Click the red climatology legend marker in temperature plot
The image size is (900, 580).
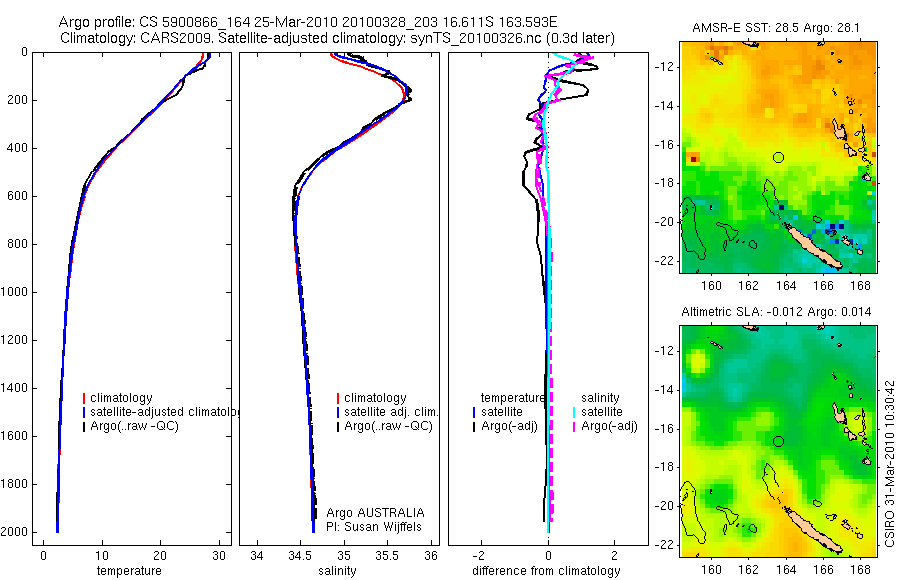(x=84, y=398)
